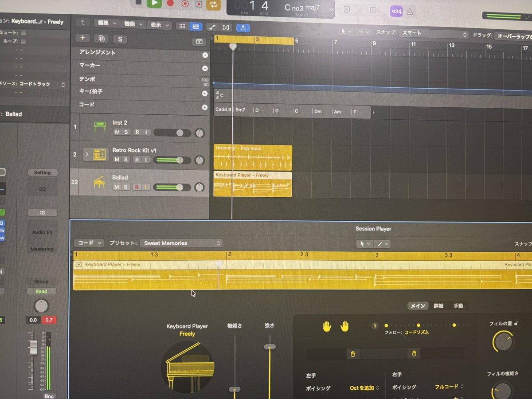This screenshot has height=399, width=532.
Task: Open the 表示 menu
Action: coord(159,25)
